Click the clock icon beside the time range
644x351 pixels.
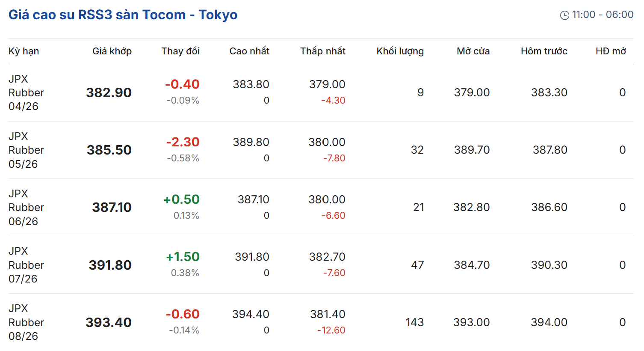click(564, 15)
